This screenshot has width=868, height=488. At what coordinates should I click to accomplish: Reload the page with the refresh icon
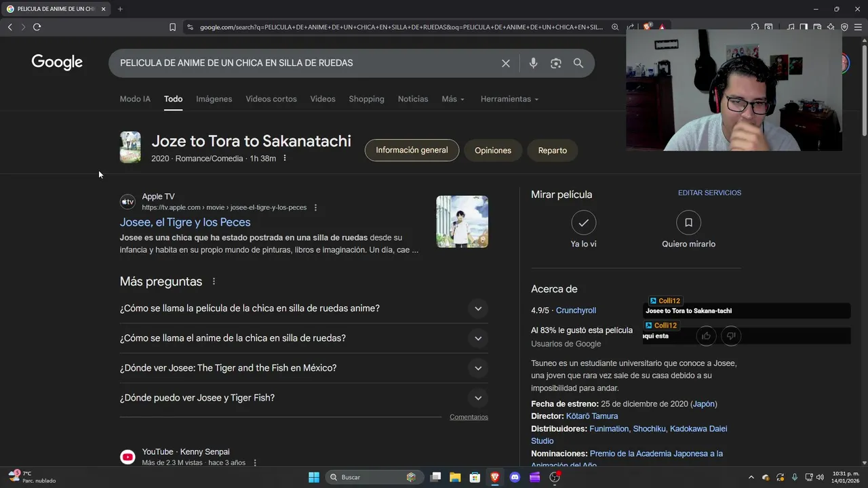click(x=37, y=27)
